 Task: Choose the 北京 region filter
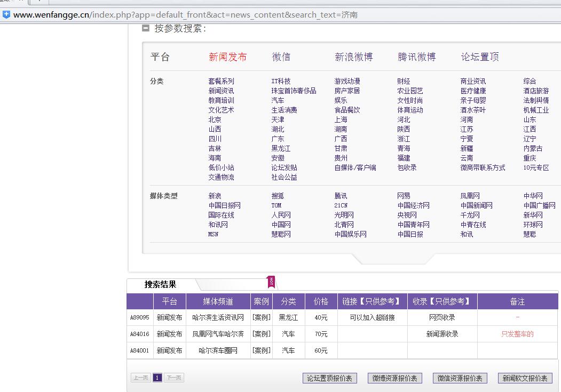[x=215, y=119]
